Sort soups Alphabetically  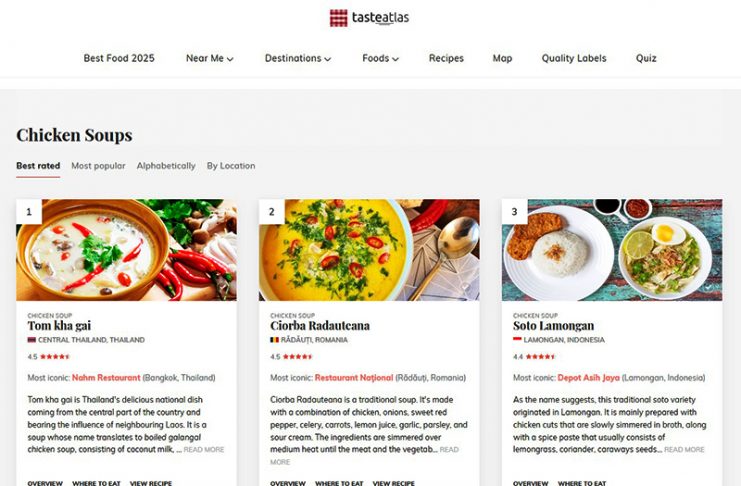coord(166,166)
